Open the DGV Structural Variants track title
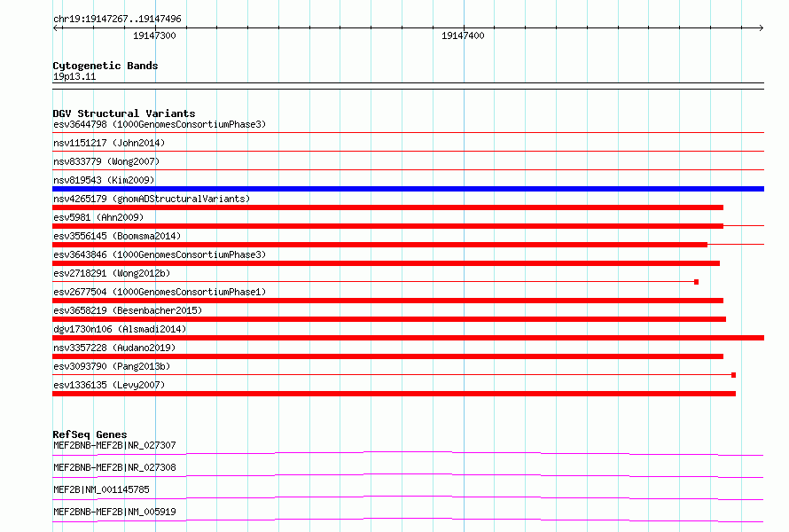 tap(124, 113)
